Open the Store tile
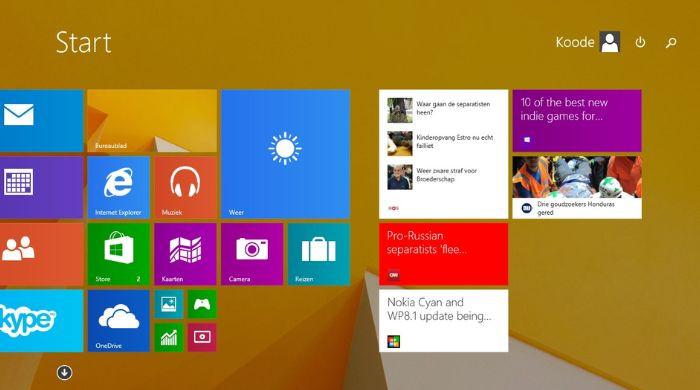Image resolution: width=700 pixels, height=390 pixels. pyautogui.click(x=119, y=254)
